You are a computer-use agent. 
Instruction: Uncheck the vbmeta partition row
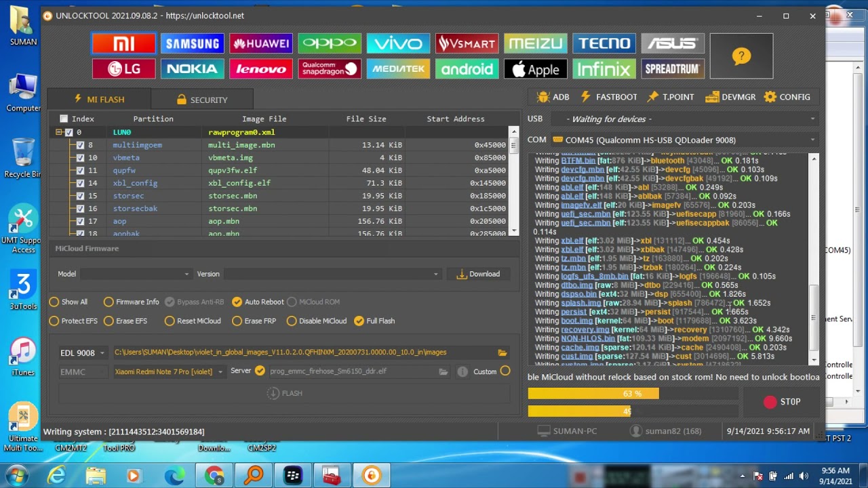[x=81, y=158]
